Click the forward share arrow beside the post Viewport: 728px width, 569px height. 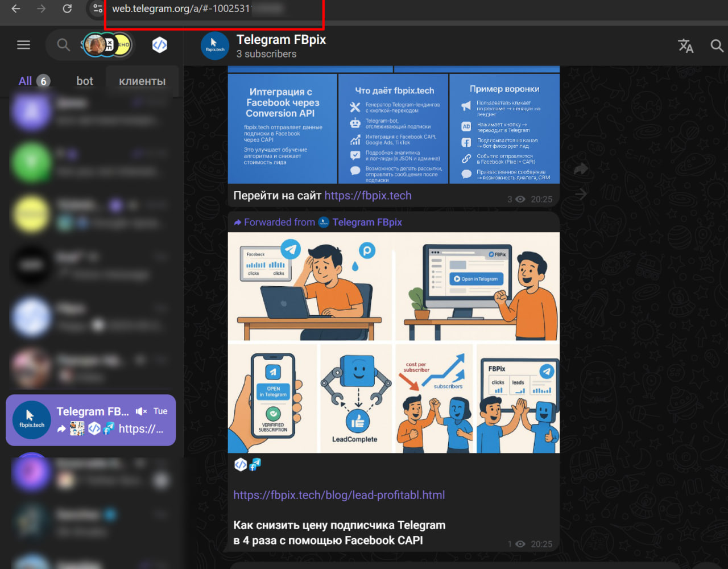(581, 169)
